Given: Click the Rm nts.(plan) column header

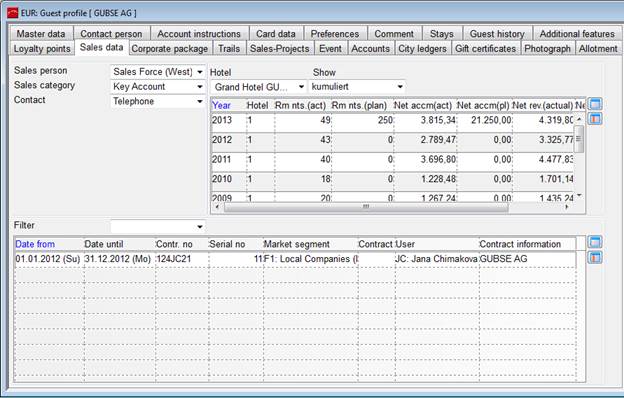Looking at the screenshot, I should click(362, 105).
